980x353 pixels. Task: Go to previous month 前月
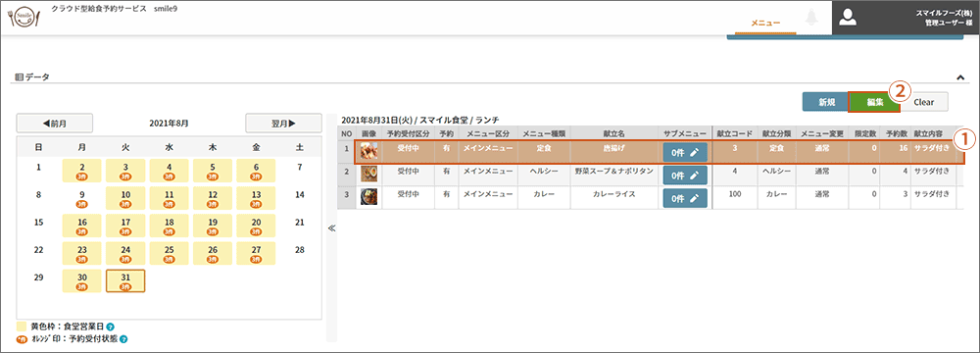click(x=55, y=124)
